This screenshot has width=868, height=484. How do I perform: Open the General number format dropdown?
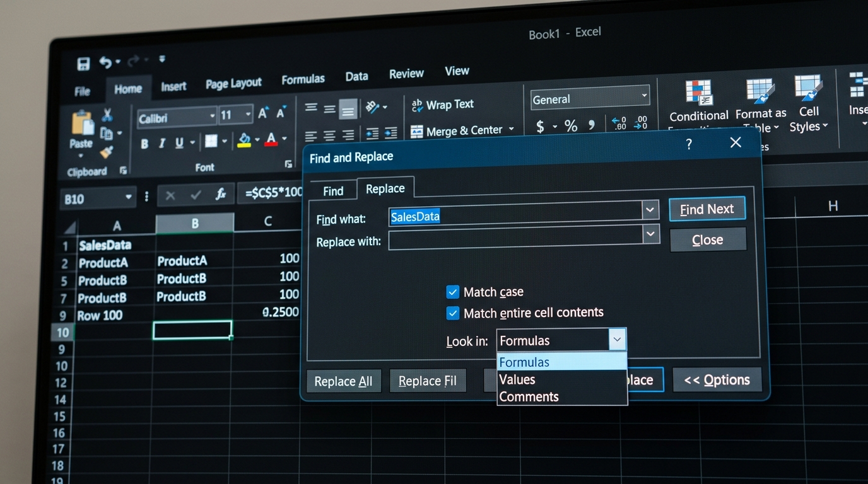click(x=644, y=96)
